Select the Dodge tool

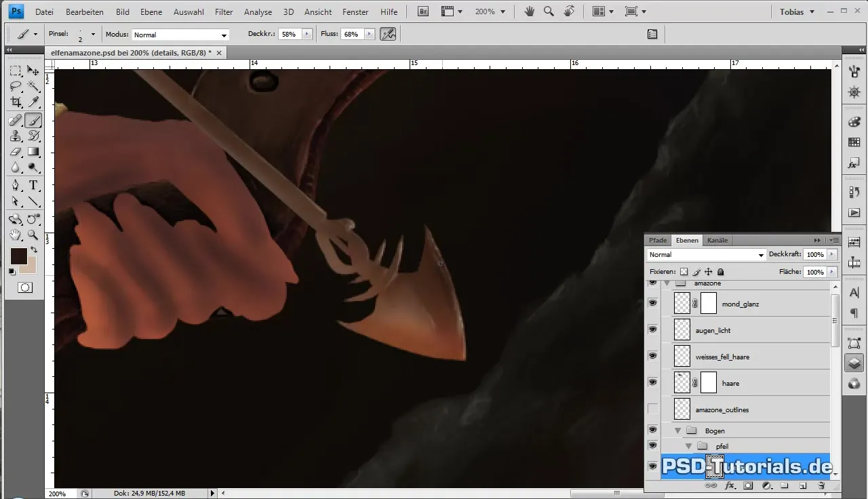coord(33,167)
